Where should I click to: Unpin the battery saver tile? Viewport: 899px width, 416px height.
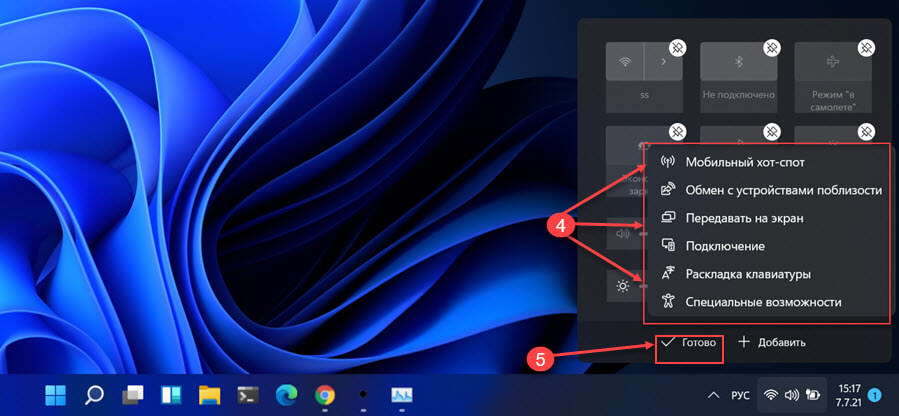tap(677, 133)
